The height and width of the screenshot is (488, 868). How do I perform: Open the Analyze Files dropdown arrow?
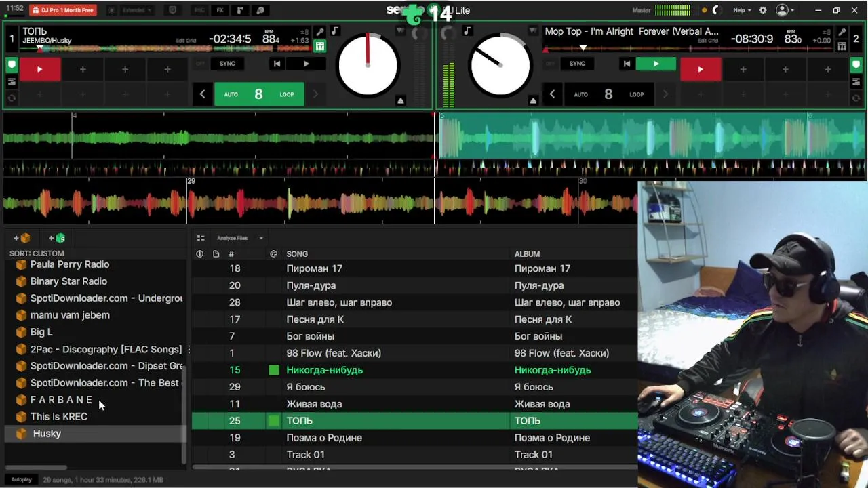pos(261,238)
